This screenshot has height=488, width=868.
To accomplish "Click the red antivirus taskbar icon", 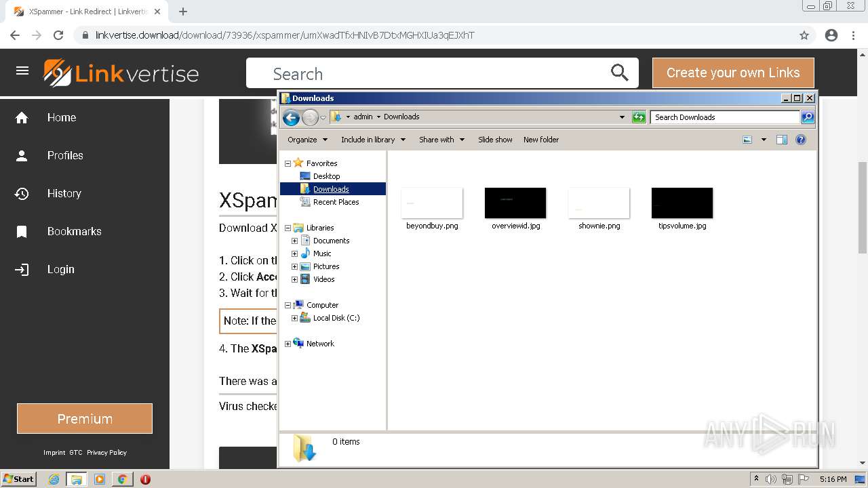I will click(145, 479).
